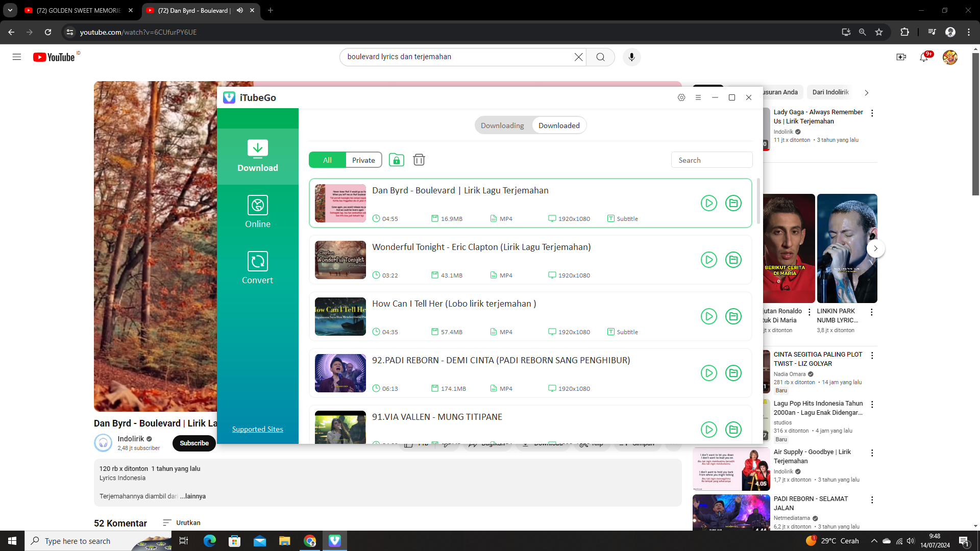Open folder for Dan Byrd - Boulevard
The width and height of the screenshot is (980, 551).
(x=733, y=203)
